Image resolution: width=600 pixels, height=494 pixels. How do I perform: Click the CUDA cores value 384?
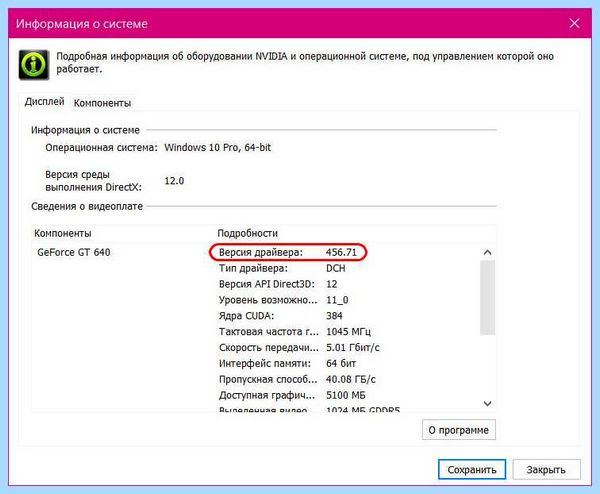pos(334,316)
